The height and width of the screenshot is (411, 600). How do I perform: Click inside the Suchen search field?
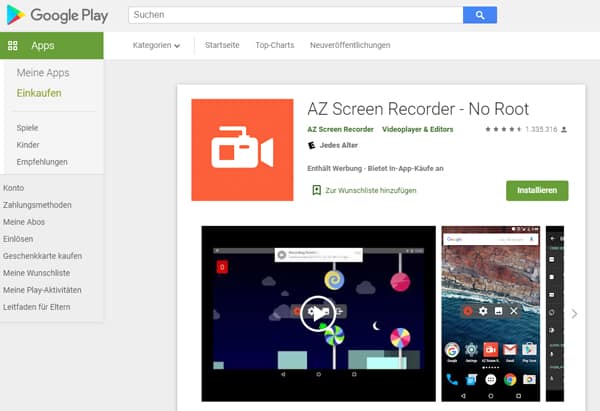click(x=295, y=15)
